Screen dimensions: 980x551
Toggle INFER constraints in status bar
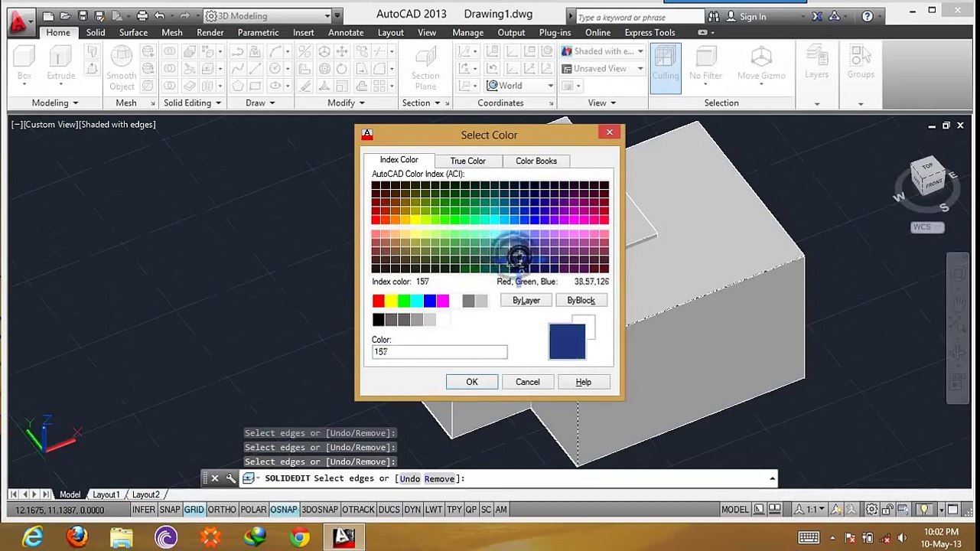(x=143, y=510)
